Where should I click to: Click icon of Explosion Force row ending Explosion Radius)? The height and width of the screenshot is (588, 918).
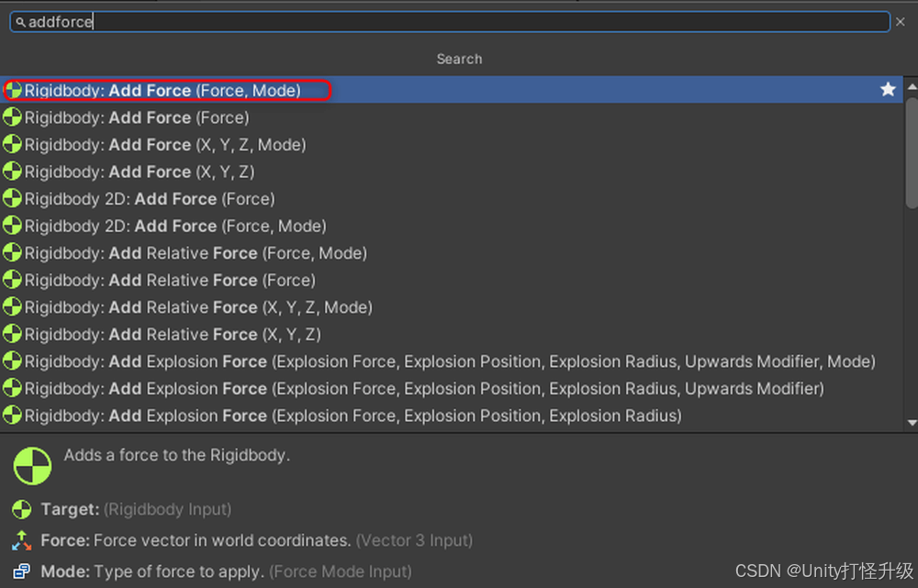pos(12,415)
